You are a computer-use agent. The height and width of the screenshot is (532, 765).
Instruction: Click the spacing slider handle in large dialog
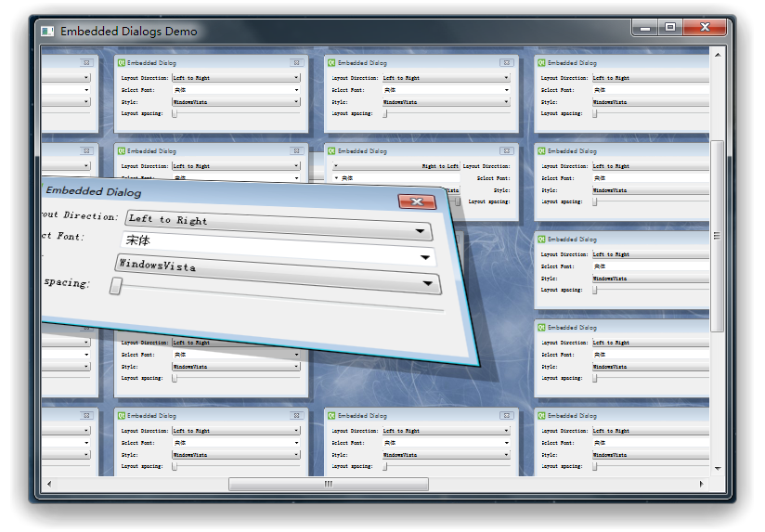coord(116,286)
